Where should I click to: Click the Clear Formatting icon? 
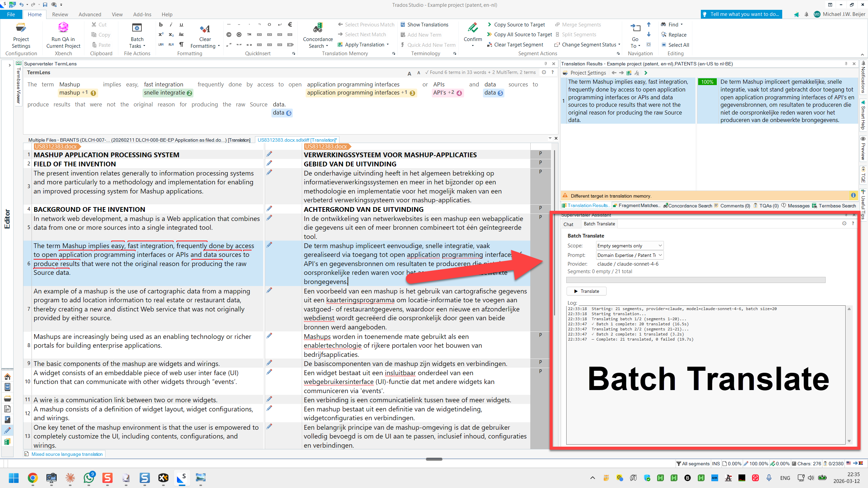click(205, 28)
